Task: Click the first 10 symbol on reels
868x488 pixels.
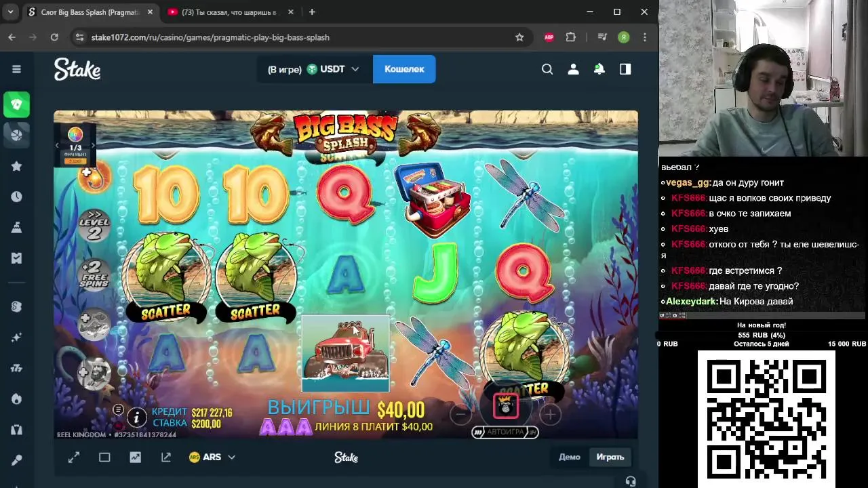Action: (x=167, y=195)
